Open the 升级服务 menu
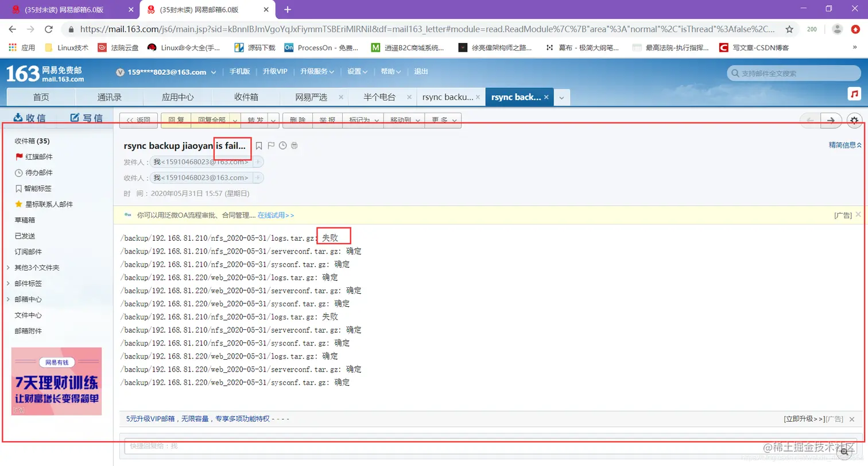868x466 pixels. [316, 72]
